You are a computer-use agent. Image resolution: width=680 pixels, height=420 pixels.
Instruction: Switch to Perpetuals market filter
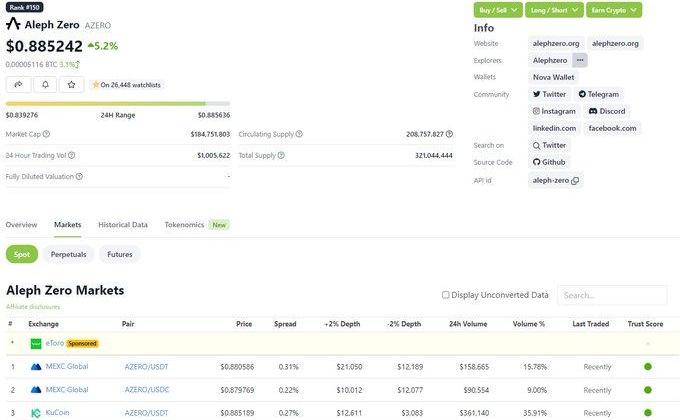coord(68,254)
